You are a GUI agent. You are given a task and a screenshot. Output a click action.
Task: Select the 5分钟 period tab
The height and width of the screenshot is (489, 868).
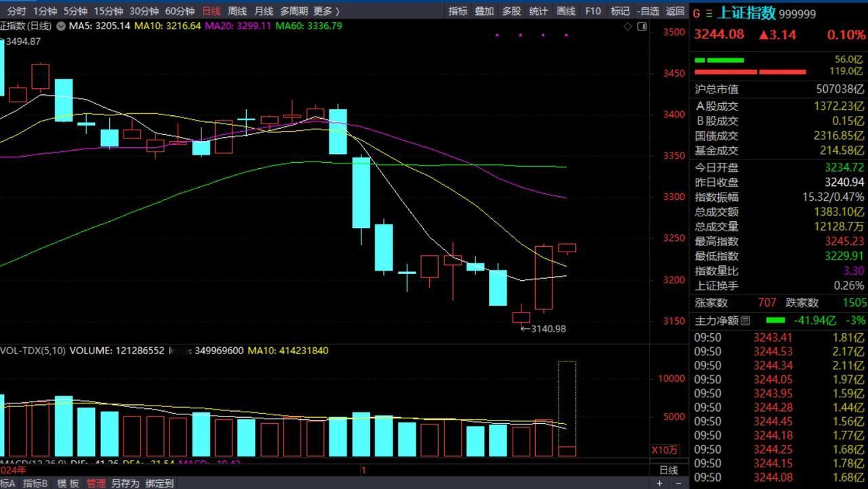75,11
